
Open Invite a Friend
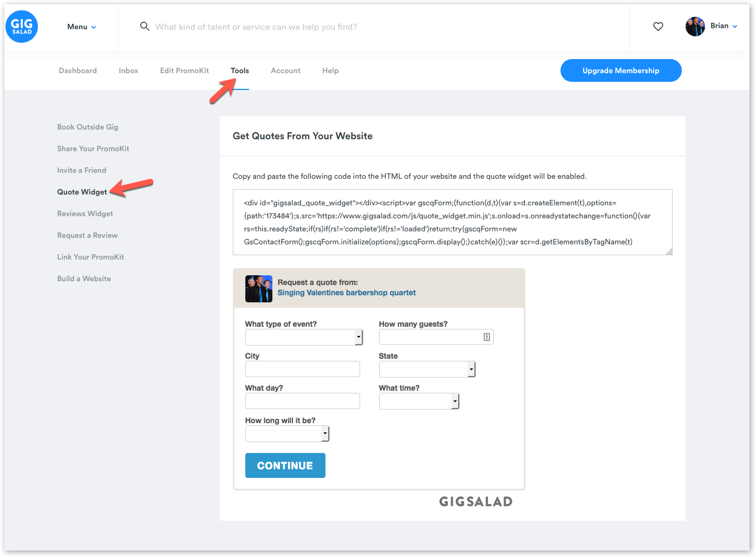click(x=82, y=170)
